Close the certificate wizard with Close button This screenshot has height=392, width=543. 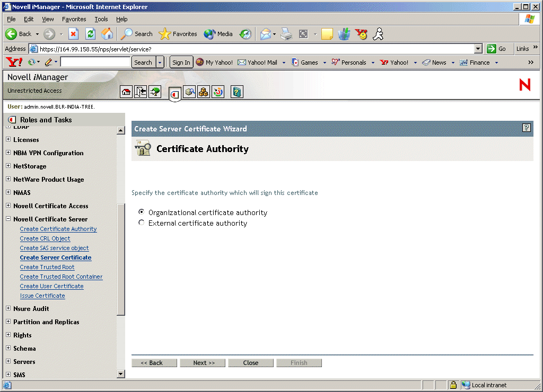251,362
